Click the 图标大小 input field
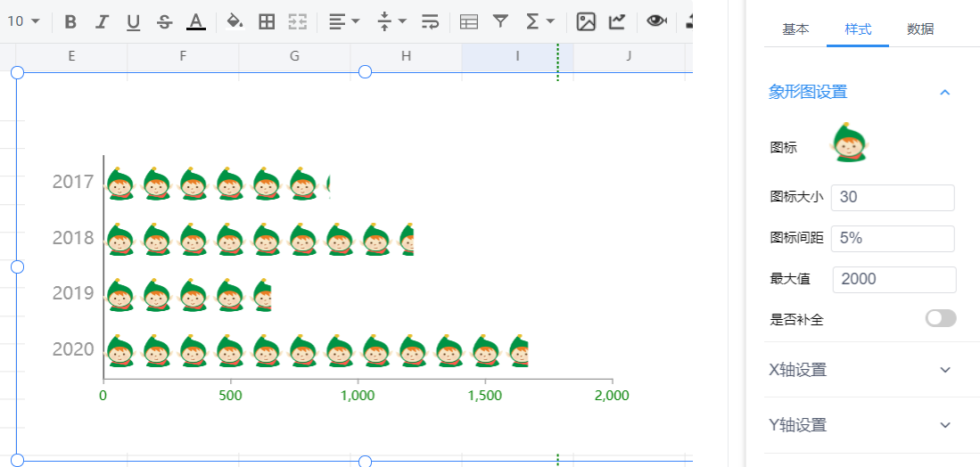 893,197
